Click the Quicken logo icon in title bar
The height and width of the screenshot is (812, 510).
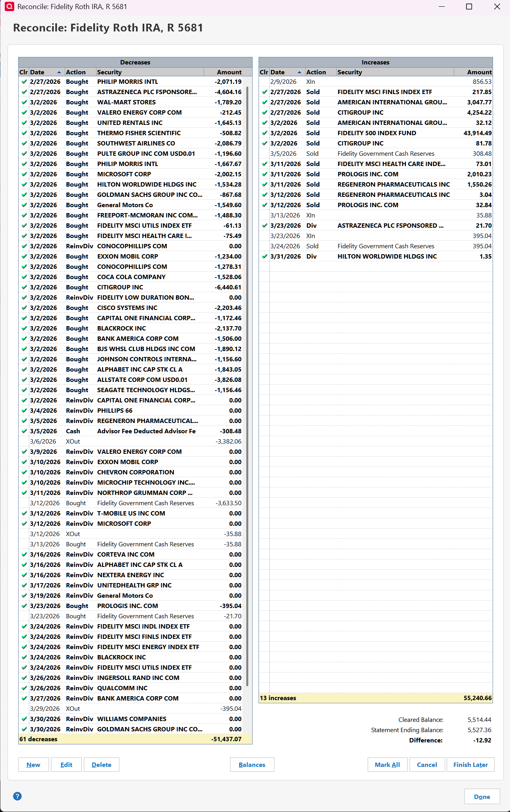(x=9, y=7)
